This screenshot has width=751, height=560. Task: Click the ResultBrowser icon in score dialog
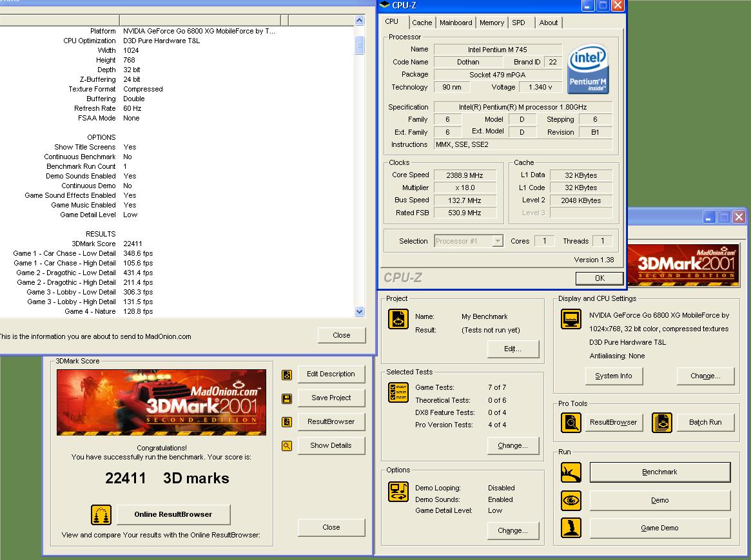tap(287, 422)
